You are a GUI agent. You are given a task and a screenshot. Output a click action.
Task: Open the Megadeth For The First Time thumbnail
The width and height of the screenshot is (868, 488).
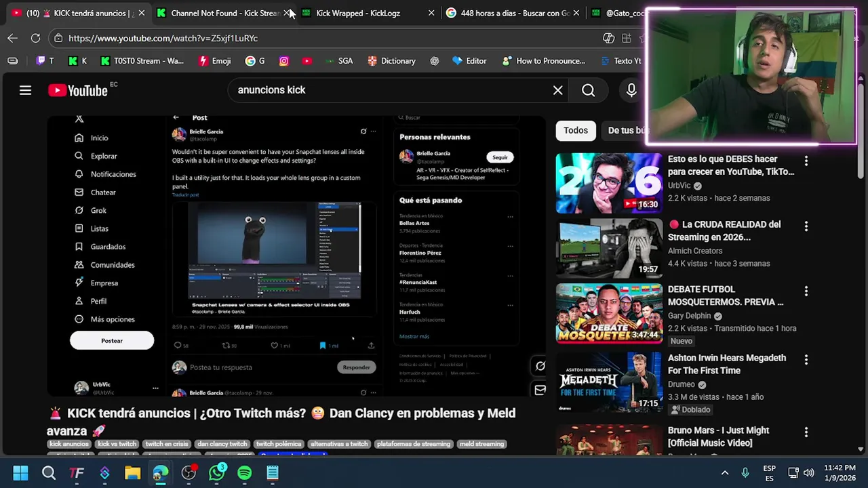(609, 382)
